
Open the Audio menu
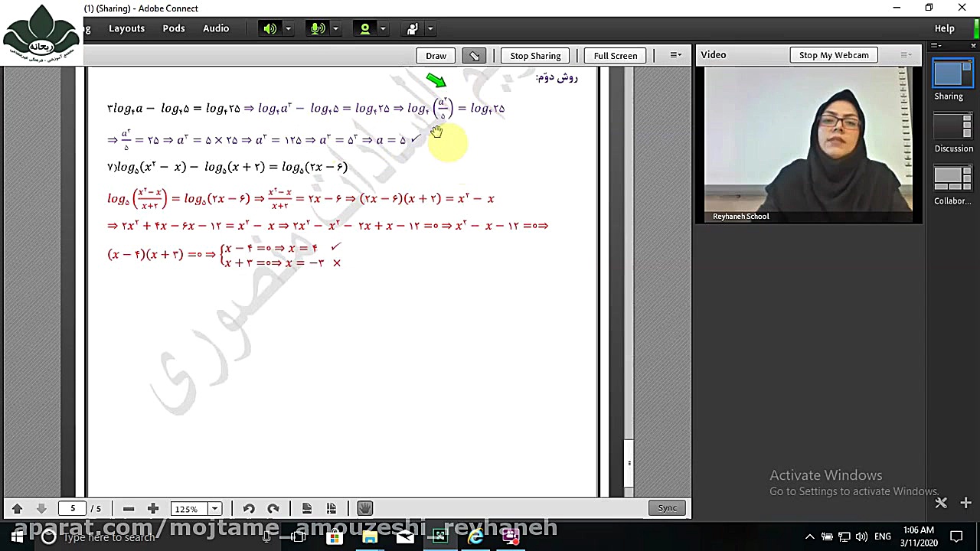coord(216,28)
